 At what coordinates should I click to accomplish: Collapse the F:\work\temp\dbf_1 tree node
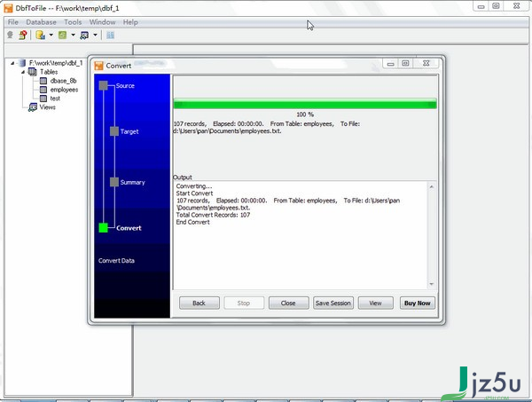pyautogui.click(x=12, y=63)
